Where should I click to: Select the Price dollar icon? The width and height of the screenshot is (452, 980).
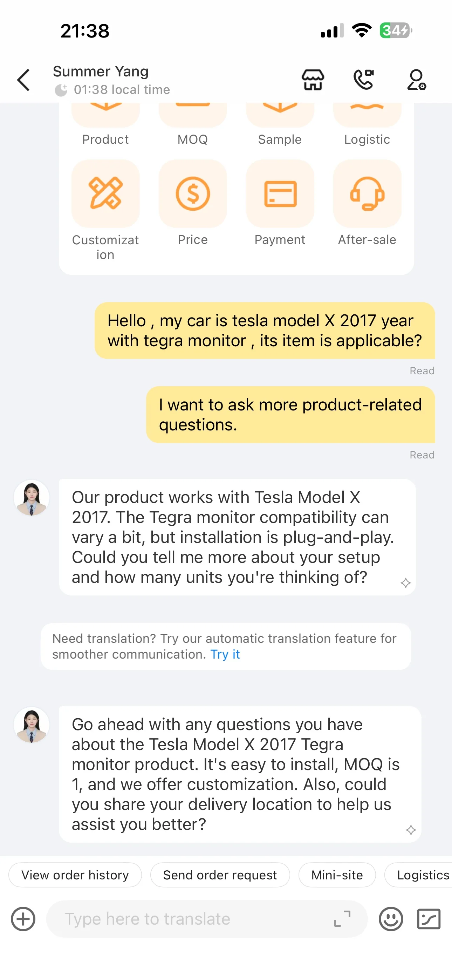click(192, 194)
